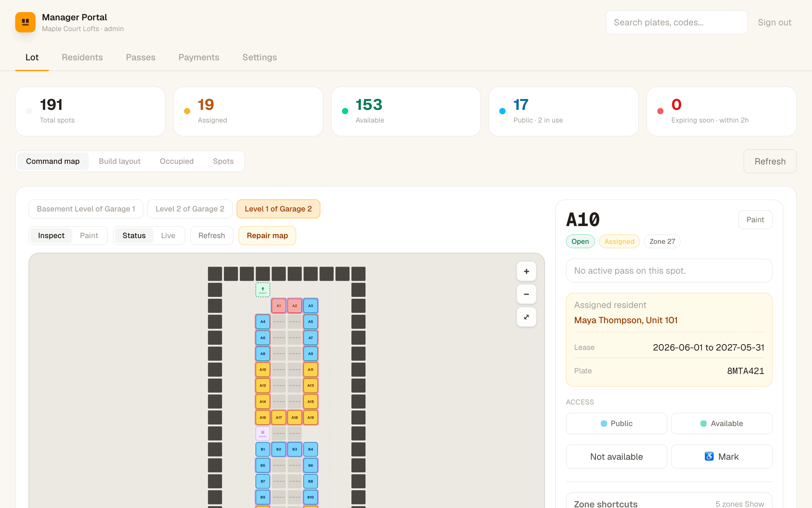Focus the Search plates, codes field
This screenshot has height=508, width=812.
pos(677,22)
